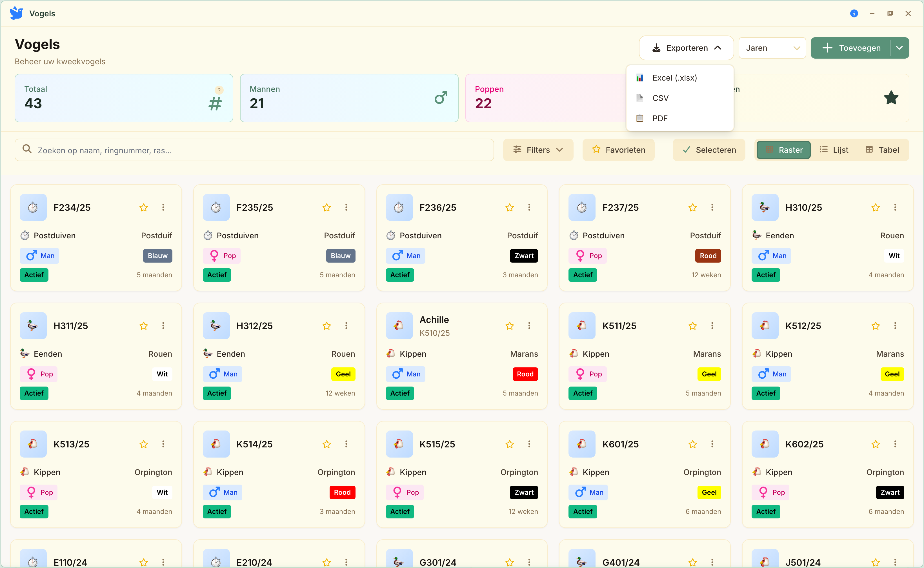Open the three-dot menu for K602/25
924x568 pixels.
point(895,444)
